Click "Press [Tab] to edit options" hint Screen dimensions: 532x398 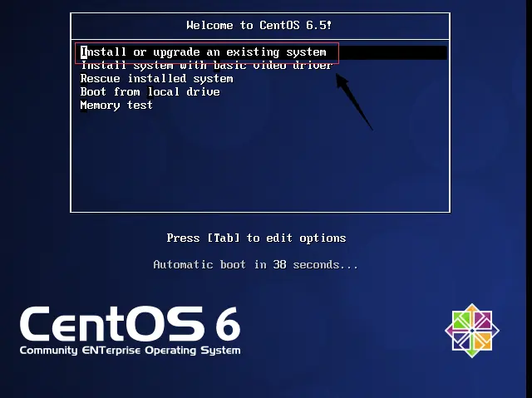[x=256, y=238]
